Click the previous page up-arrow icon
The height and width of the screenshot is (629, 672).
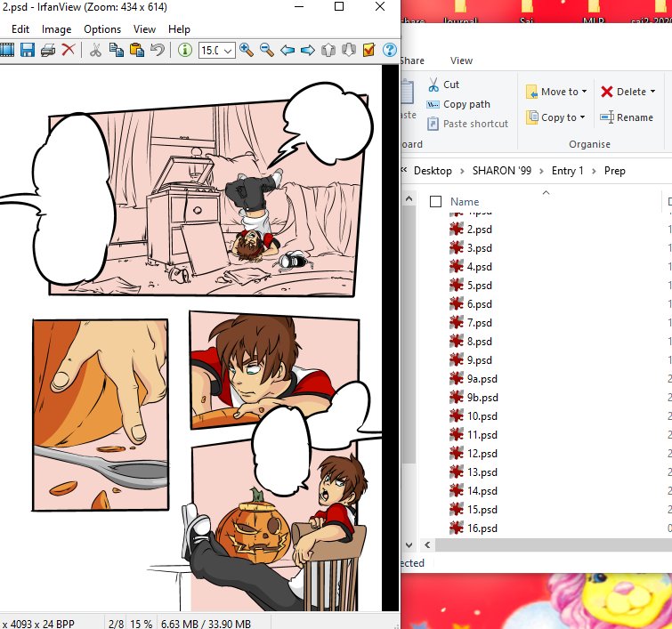click(x=328, y=50)
